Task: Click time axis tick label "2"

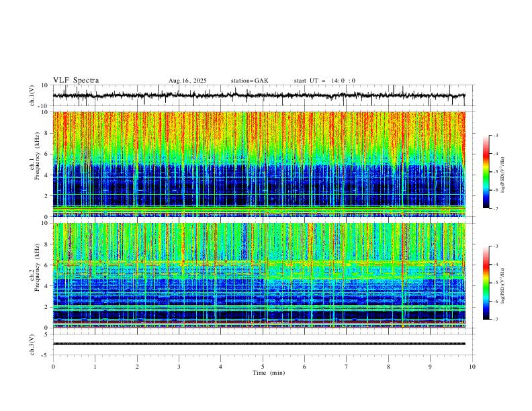Action: 137,367
